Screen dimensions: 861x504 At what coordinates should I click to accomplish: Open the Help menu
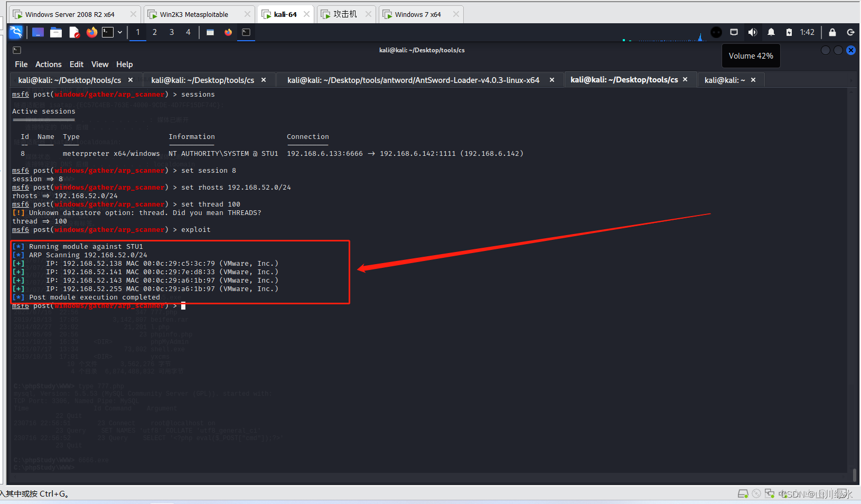point(125,64)
